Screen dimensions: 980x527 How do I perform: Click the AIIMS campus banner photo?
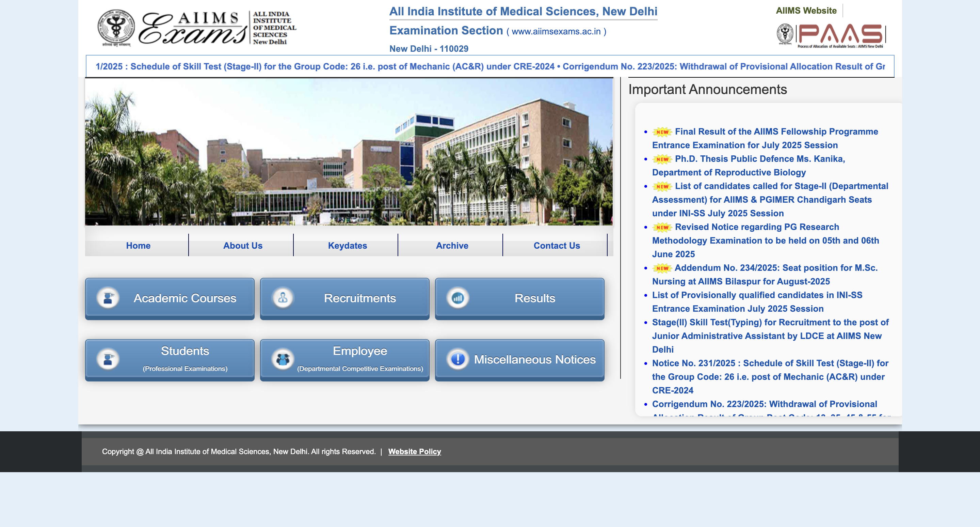[x=349, y=152]
